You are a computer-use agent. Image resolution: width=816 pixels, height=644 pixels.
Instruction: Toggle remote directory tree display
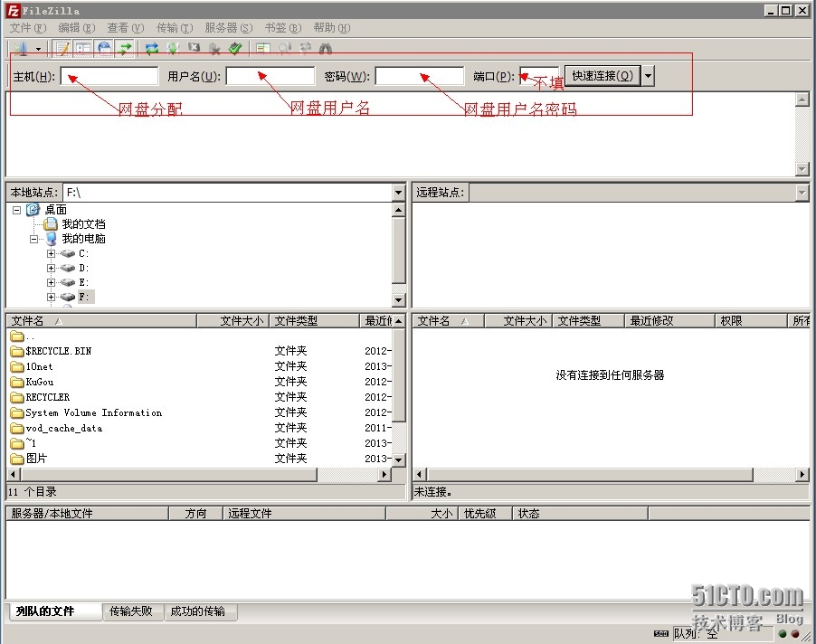point(104,49)
